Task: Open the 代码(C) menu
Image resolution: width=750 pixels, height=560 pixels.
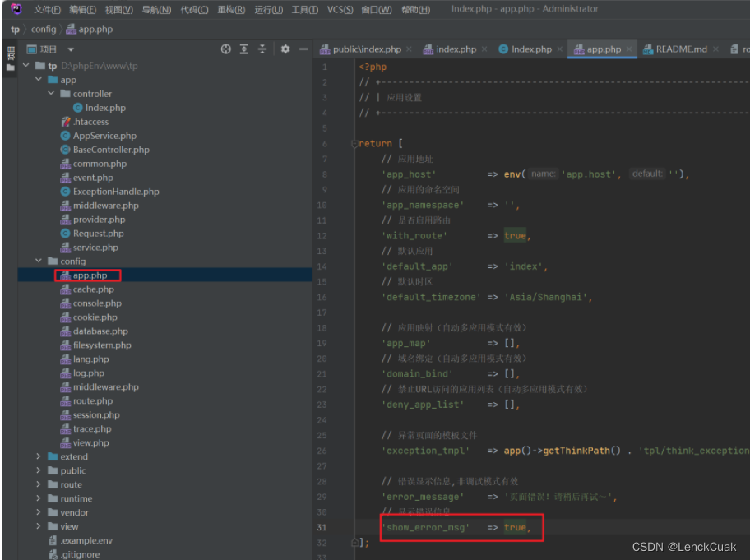Action: 194,9
